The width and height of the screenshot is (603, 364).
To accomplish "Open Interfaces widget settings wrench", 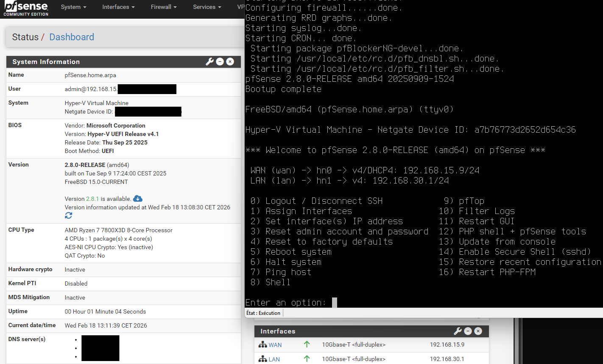I will [458, 331].
